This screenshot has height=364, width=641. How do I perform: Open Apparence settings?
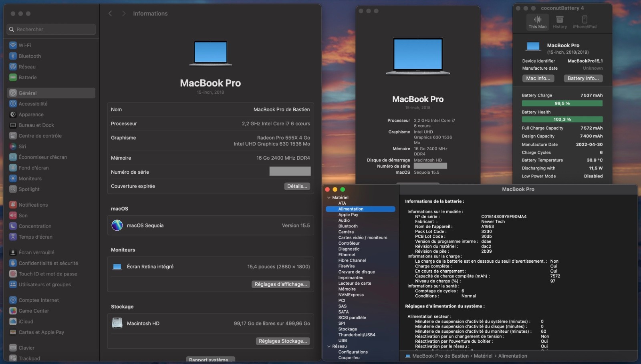[x=51, y=115]
